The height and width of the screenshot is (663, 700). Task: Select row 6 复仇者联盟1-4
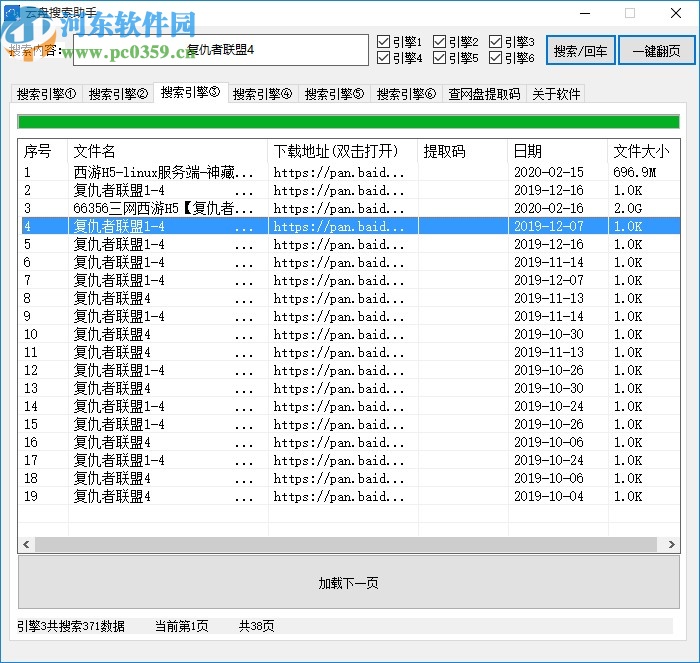click(x=349, y=262)
